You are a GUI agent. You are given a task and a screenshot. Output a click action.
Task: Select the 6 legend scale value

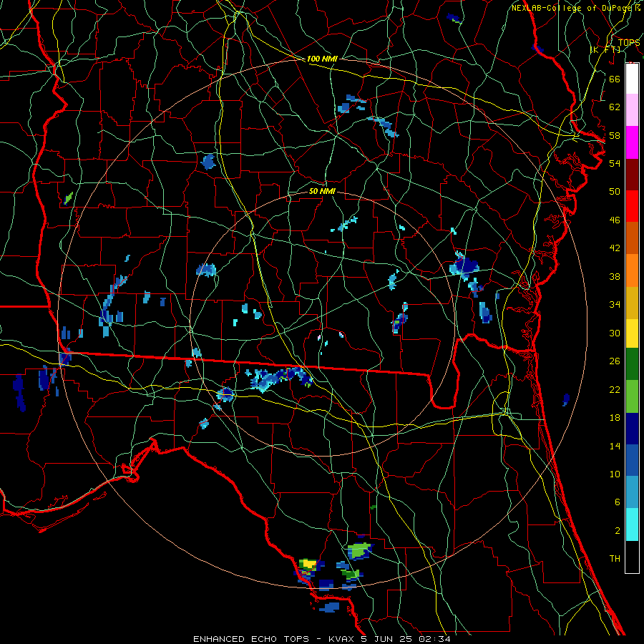[617, 502]
